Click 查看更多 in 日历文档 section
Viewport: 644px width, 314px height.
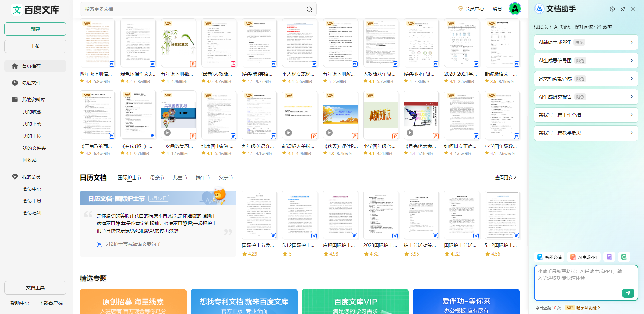pyautogui.click(x=506, y=178)
